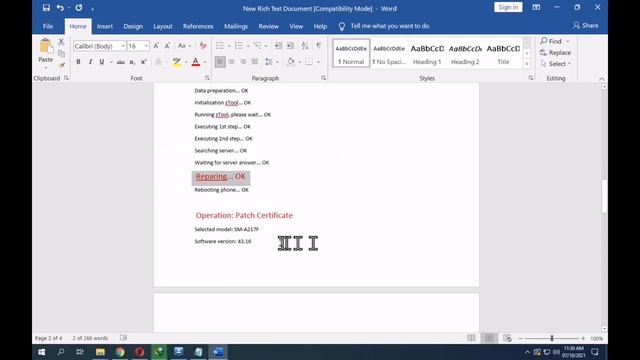640x360 pixels.
Task: Justify the paragraph text
Action: [x=255, y=62]
